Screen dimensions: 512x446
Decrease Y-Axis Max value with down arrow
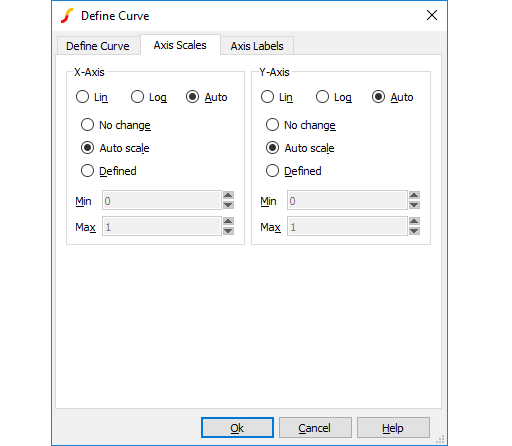[414, 231]
